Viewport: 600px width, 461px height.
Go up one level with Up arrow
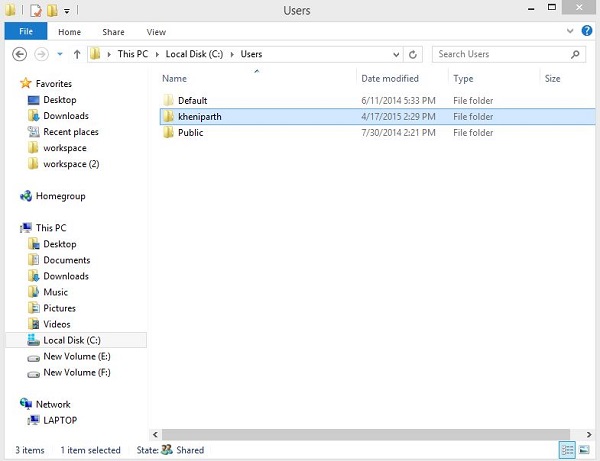click(x=77, y=54)
